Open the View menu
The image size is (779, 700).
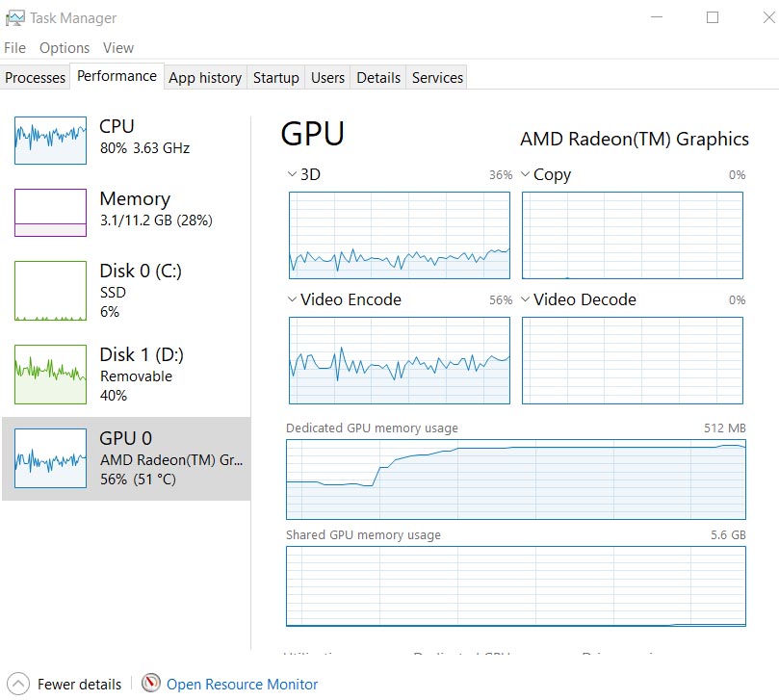[118, 48]
